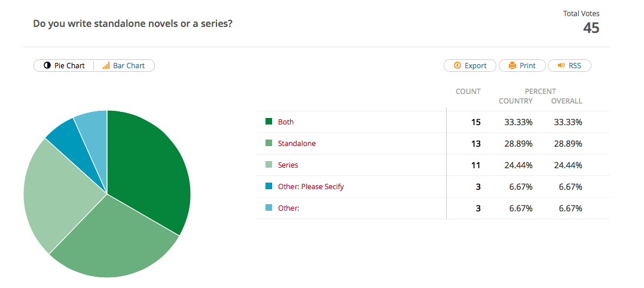Click the light green Series legend swatch
Image resolution: width=644 pixels, height=288 pixels.
tap(268, 165)
